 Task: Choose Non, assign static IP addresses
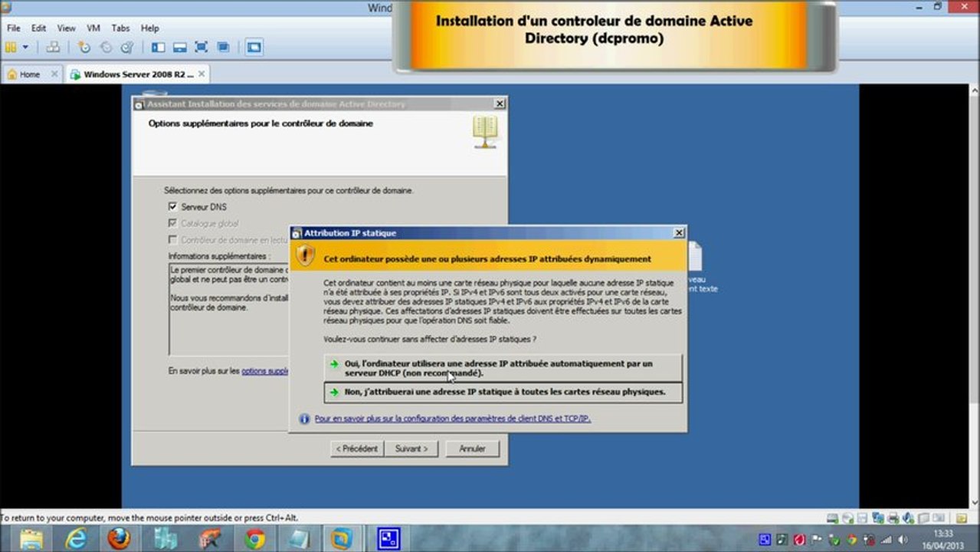(x=503, y=392)
